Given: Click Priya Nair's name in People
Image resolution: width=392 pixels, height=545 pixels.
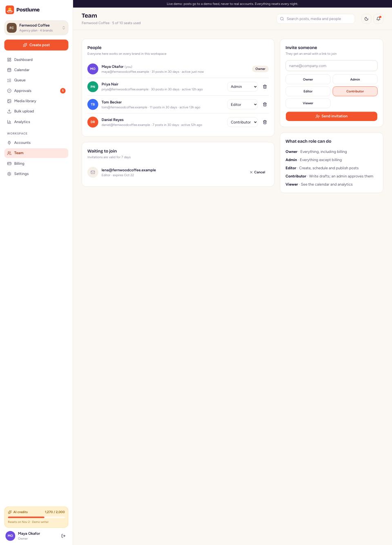Looking at the screenshot, I should coord(110,84).
